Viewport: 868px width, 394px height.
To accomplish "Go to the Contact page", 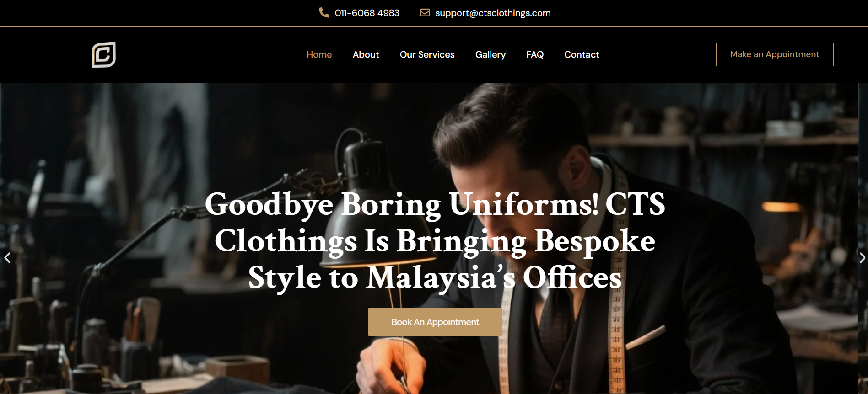I will pos(582,54).
